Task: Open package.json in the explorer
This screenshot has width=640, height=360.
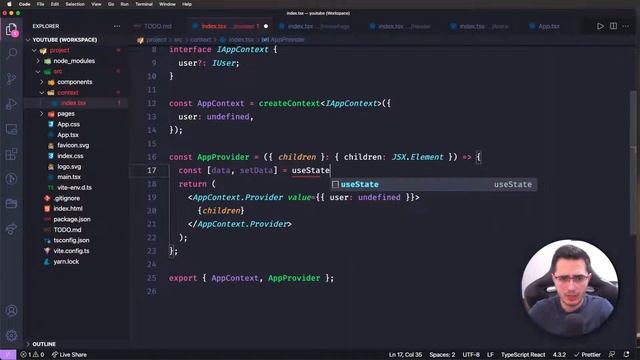Action: 72,219
